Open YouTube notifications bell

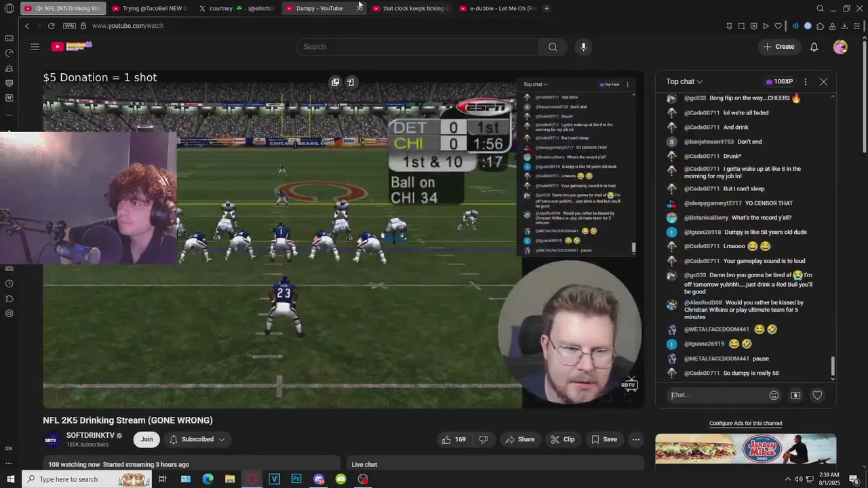coord(814,47)
